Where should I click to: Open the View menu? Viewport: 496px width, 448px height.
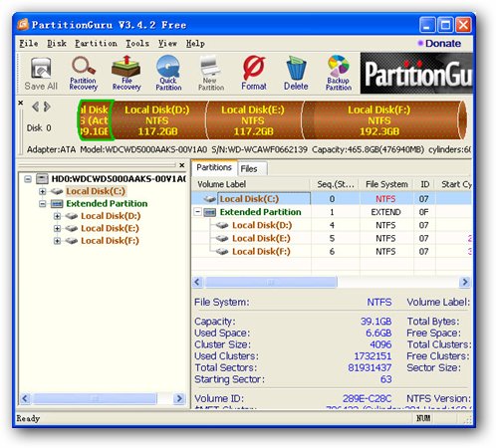click(167, 44)
